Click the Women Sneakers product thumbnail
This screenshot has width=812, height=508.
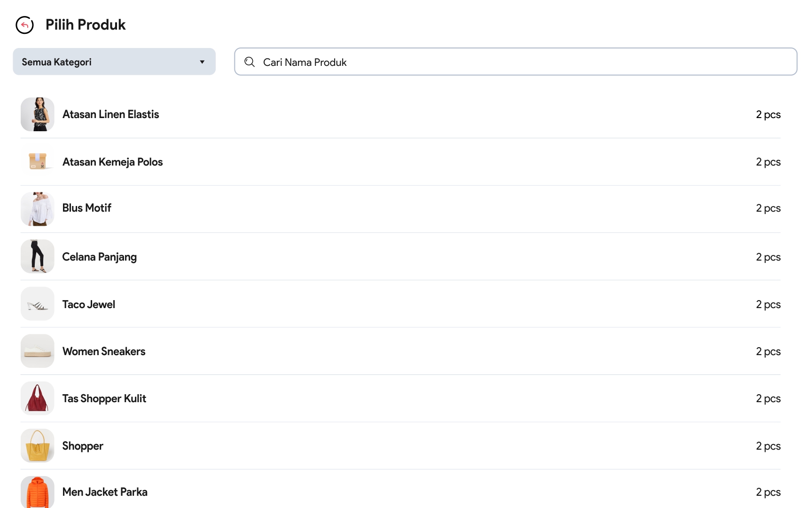tap(38, 351)
